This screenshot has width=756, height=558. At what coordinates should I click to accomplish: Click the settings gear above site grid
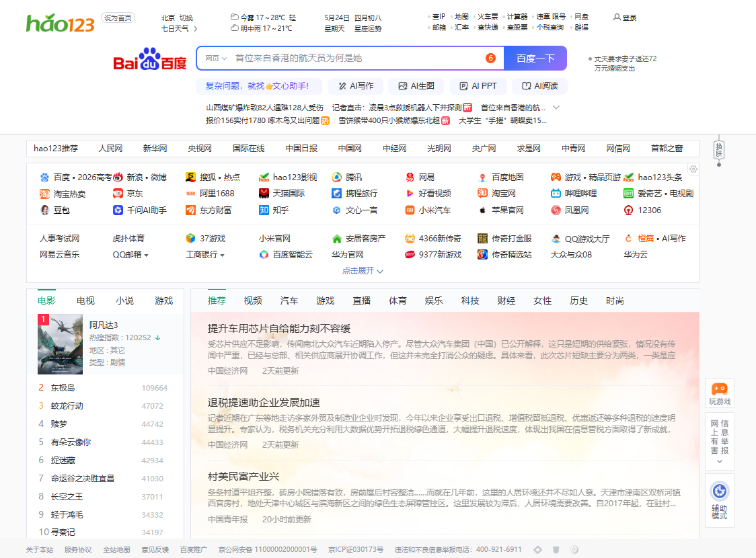(693, 169)
